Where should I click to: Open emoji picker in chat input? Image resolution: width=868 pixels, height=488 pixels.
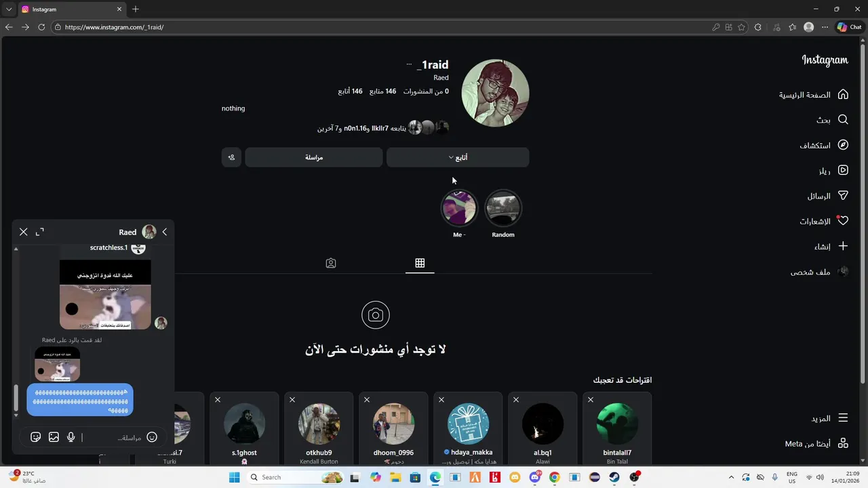coord(152,437)
